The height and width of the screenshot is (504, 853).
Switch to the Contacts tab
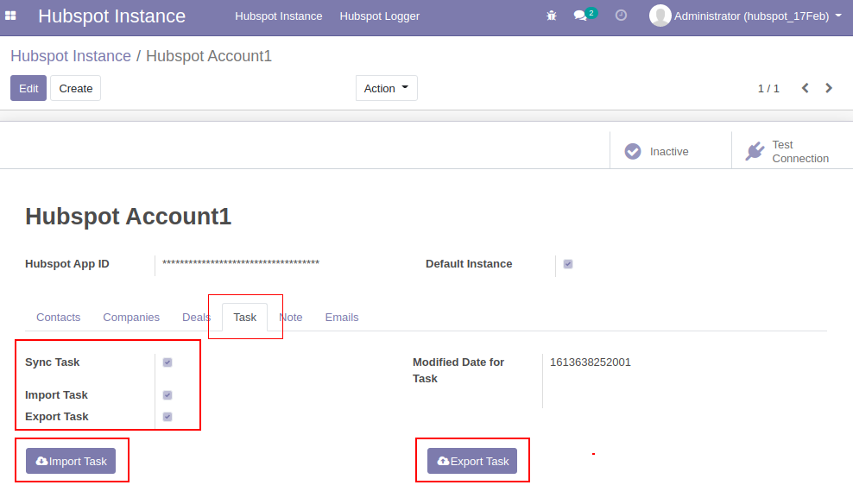click(58, 318)
